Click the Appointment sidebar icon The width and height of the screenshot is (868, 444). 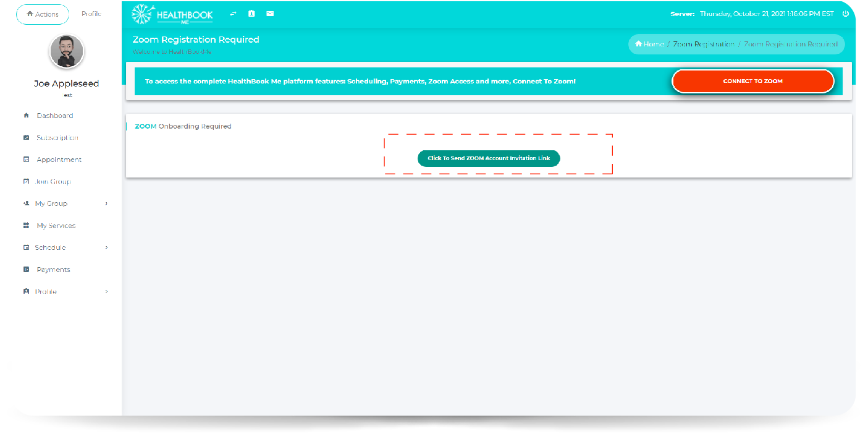(x=26, y=160)
